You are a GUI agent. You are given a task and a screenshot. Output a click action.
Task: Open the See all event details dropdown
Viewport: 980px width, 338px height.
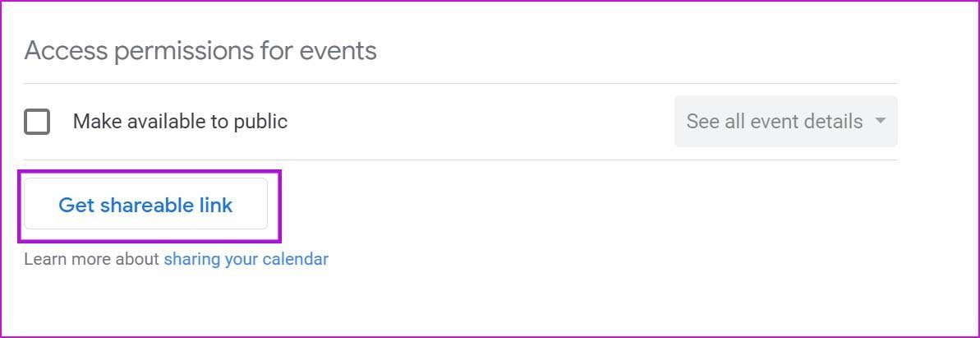[x=785, y=122]
